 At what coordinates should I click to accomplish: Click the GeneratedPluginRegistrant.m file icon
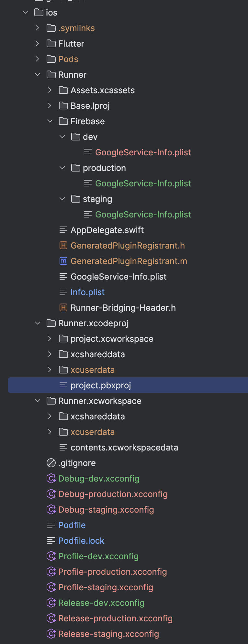(63, 261)
